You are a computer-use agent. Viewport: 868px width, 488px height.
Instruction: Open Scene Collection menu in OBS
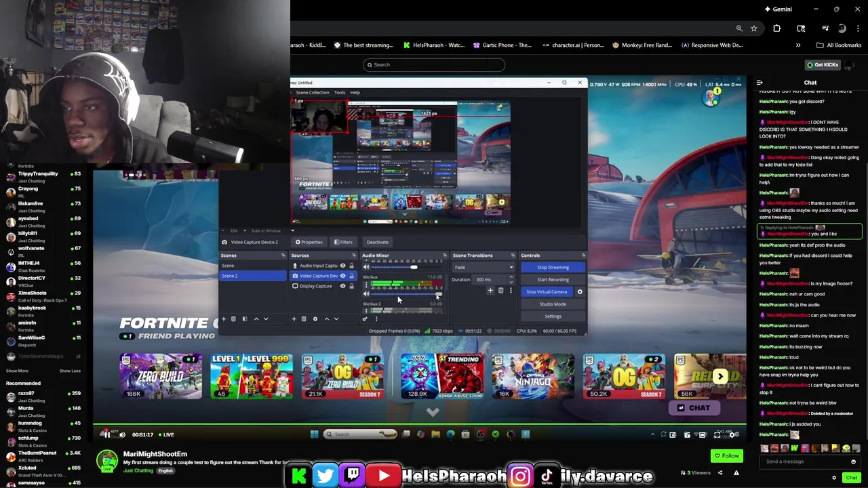click(x=312, y=92)
